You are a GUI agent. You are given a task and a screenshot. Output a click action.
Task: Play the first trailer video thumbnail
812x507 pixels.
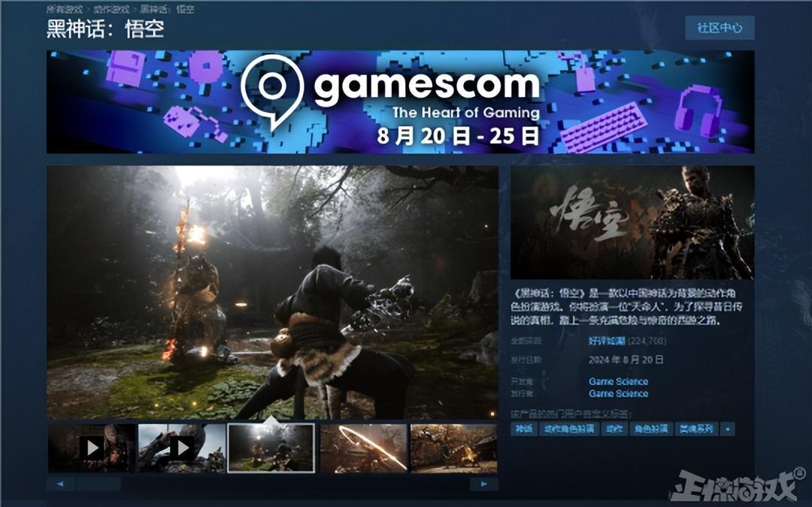(x=92, y=448)
